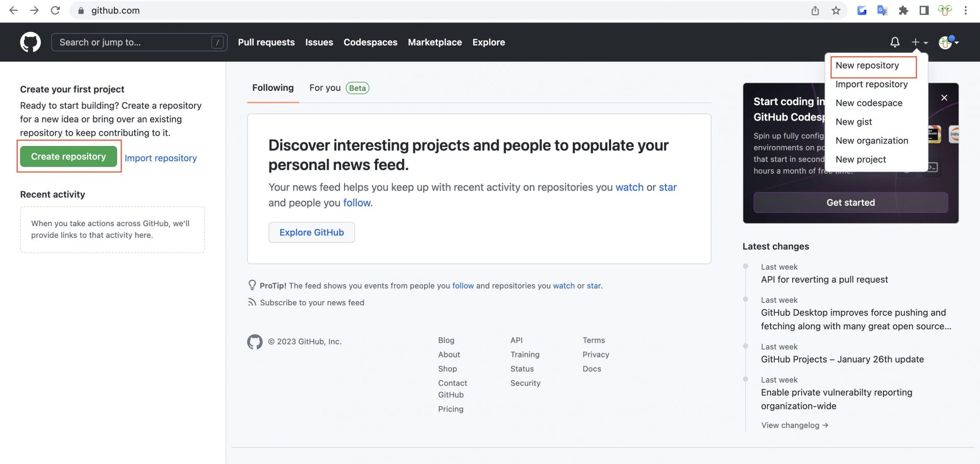Click the Explore GitHub button
Image resolution: width=980 pixels, height=464 pixels.
[x=311, y=232]
